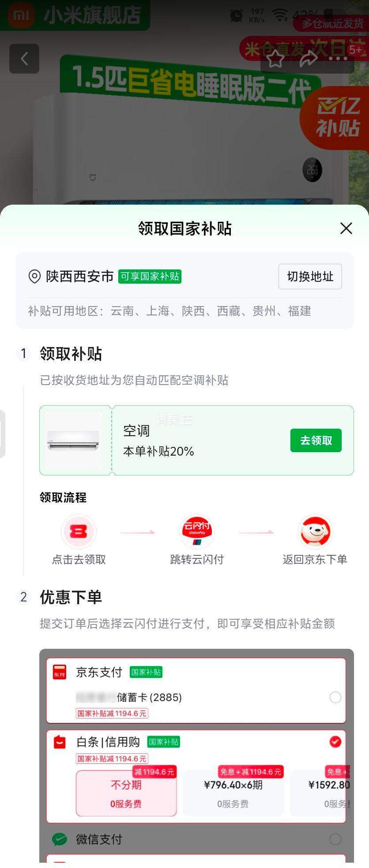This screenshot has width=369, height=868.
Task: Tap the JD mascot 返回京东下单 icon
Action: tap(315, 531)
